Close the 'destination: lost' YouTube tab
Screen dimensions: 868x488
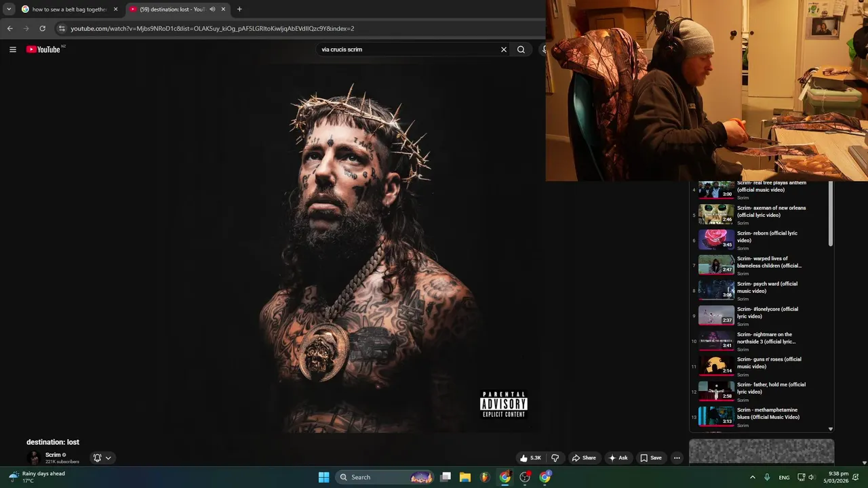pyautogui.click(x=223, y=9)
